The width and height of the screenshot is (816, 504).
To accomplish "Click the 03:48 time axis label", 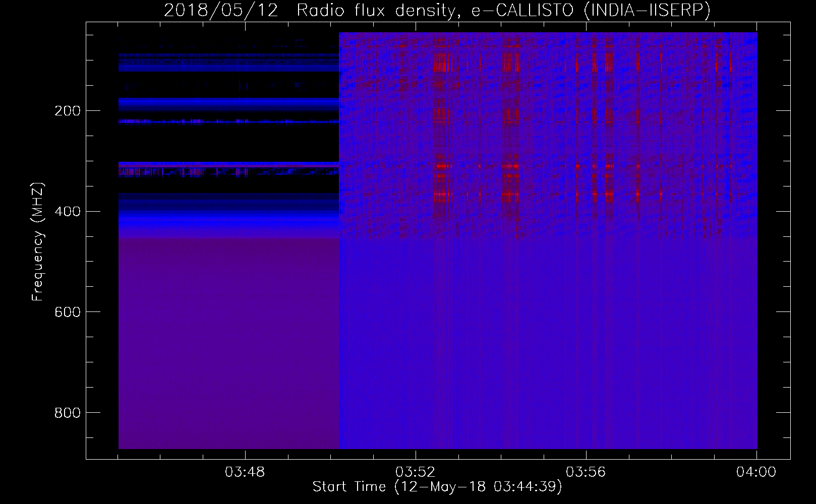I will pos(245,472).
